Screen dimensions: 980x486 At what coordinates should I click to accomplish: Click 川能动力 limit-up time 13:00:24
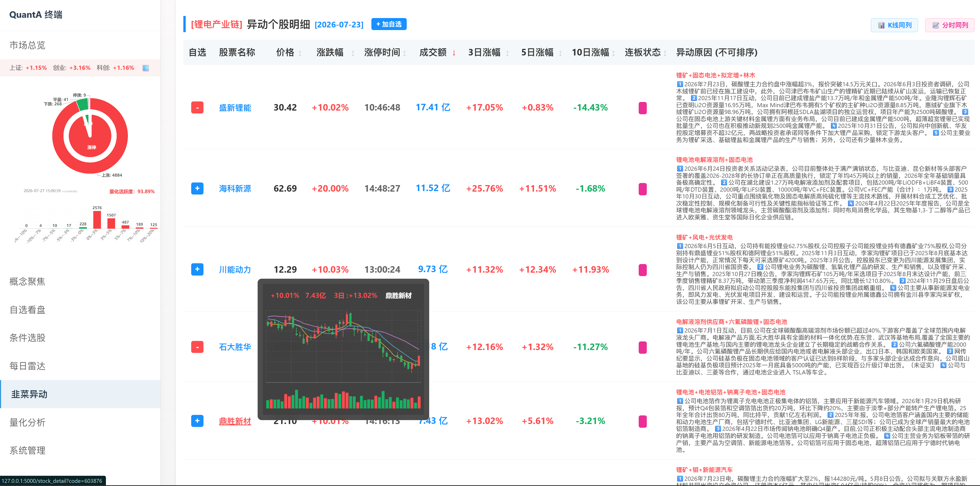coord(382,269)
